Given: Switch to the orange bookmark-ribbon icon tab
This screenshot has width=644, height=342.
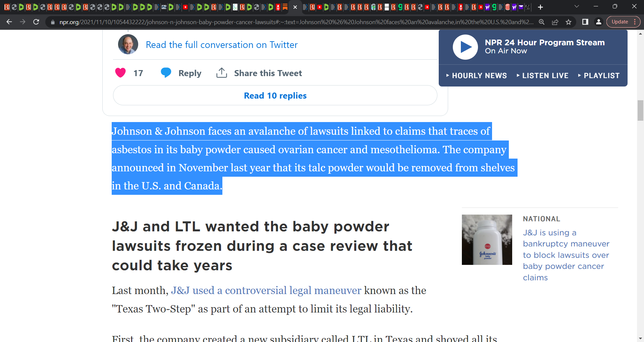Looking at the screenshot, I should coord(285,7).
